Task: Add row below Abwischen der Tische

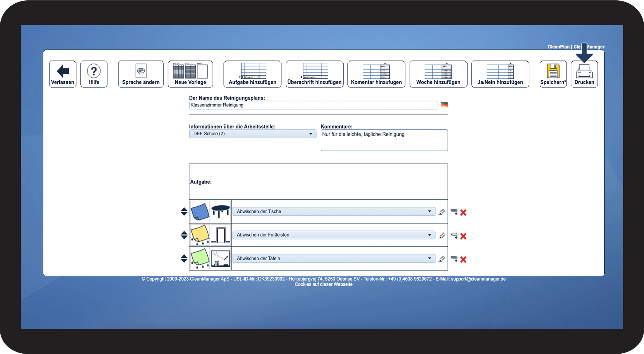Action: click(454, 212)
